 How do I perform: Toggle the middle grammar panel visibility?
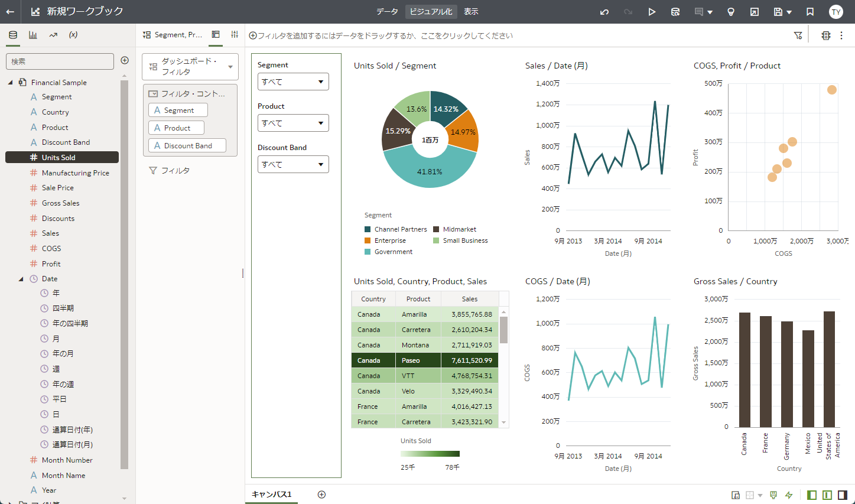pyautogui.click(x=827, y=495)
